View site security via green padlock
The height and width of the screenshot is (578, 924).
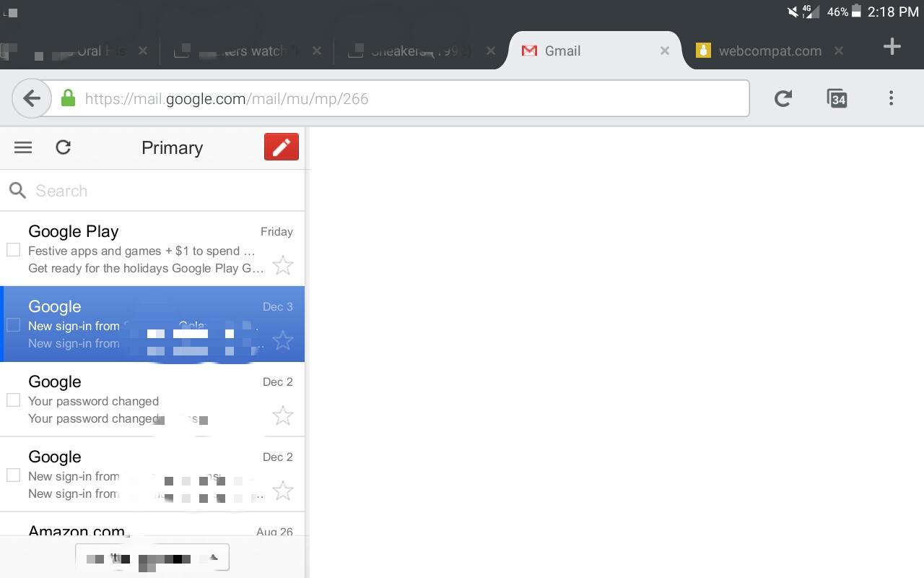[69, 98]
